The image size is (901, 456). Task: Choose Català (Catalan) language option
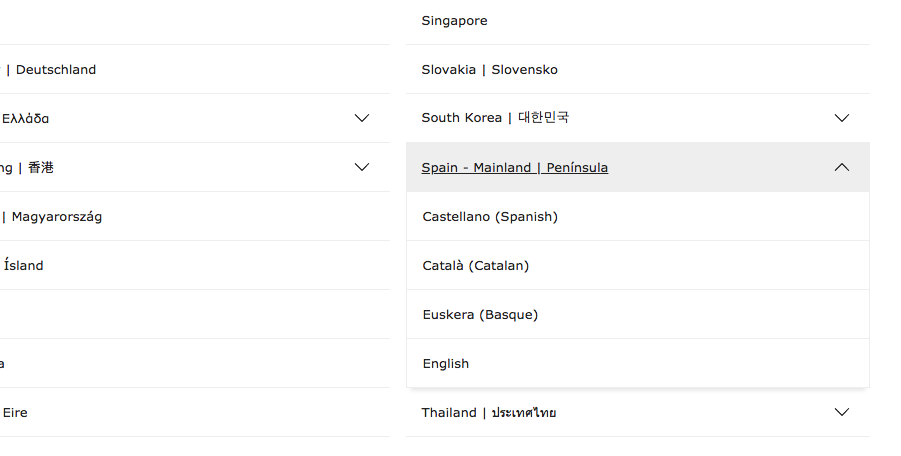coord(475,265)
